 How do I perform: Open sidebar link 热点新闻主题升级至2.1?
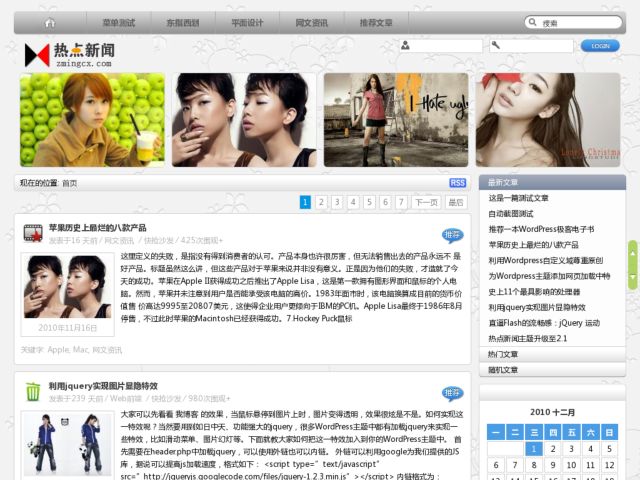pyautogui.click(x=528, y=338)
